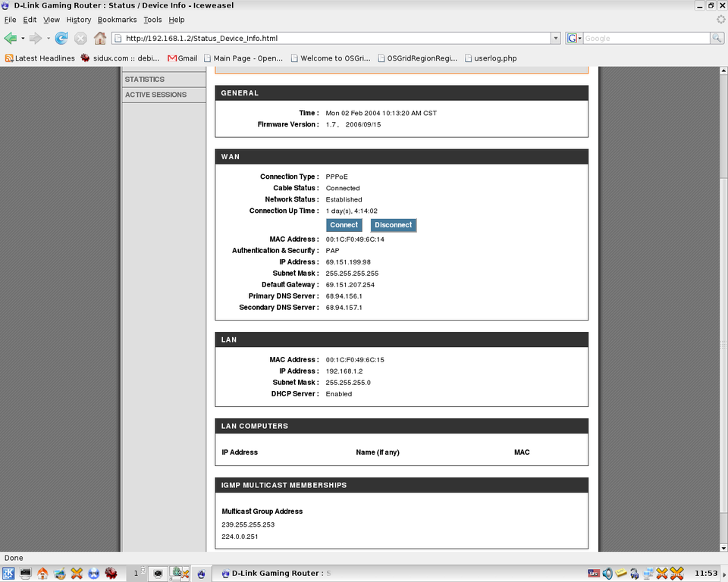Open the Tools menu

pos(152,20)
